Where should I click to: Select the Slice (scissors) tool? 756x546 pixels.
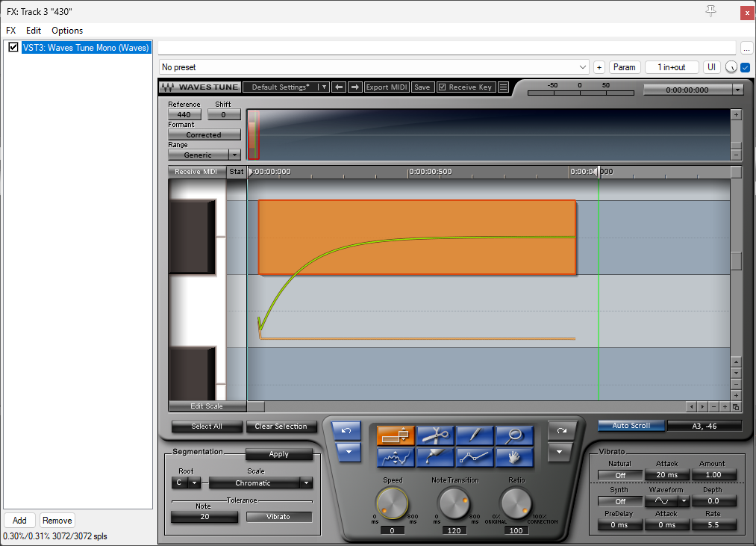(435, 436)
